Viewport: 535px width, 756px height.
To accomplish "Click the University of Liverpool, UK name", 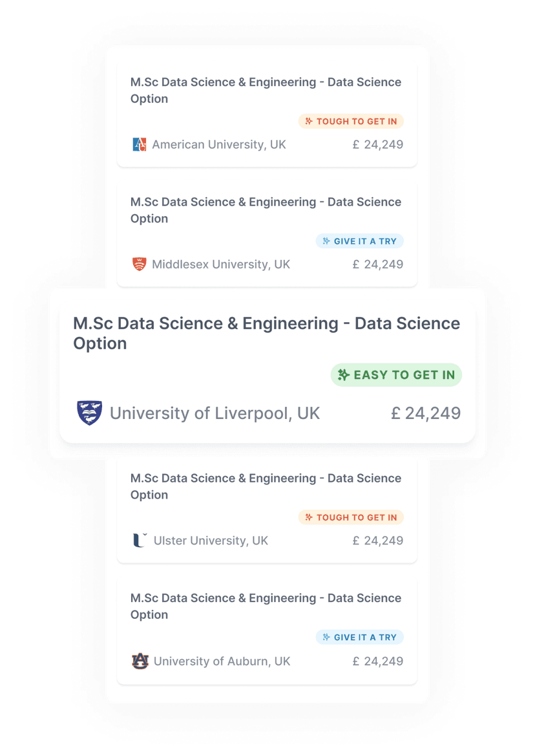I will (215, 413).
